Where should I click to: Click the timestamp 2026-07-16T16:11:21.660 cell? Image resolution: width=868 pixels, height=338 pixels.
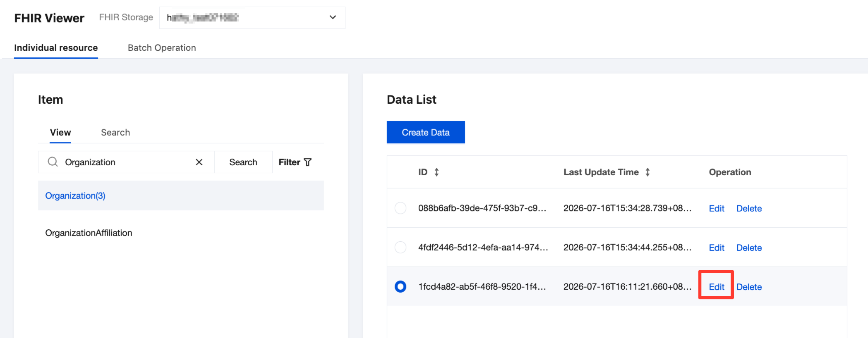pyautogui.click(x=627, y=286)
